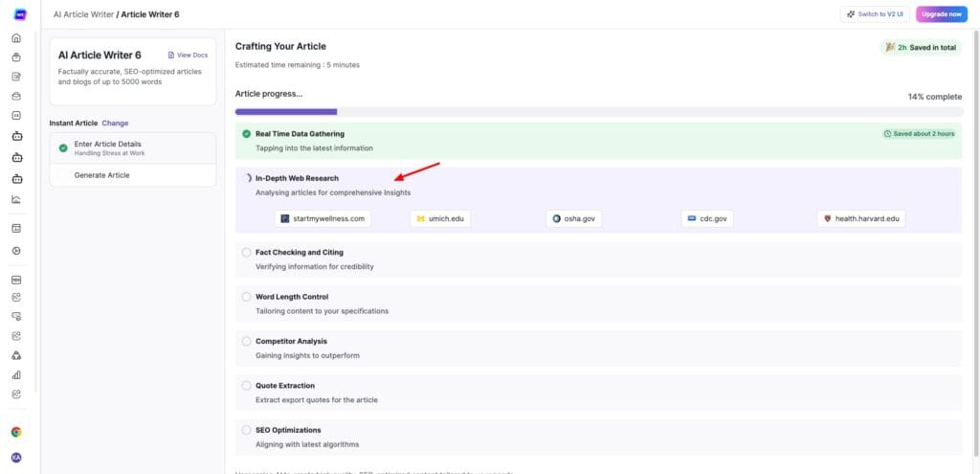Image resolution: width=980 pixels, height=474 pixels.
Task: Click the Change link next to Instant Article
Action: pos(115,124)
